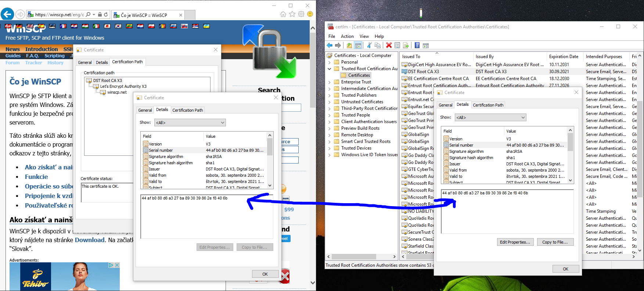Open the Show dropdown in the certlm certificate dialog
Viewport: 644px width, 291px height.
pos(490,118)
